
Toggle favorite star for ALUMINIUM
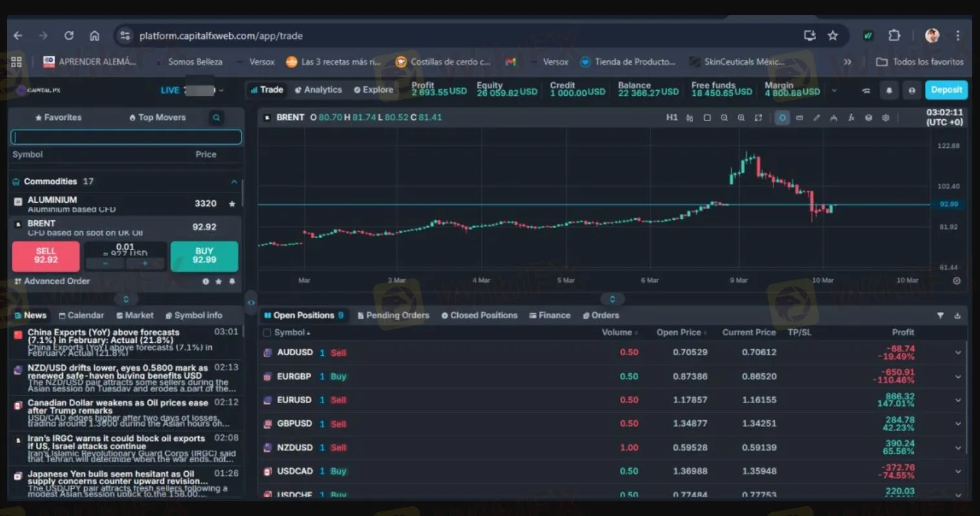click(x=232, y=204)
